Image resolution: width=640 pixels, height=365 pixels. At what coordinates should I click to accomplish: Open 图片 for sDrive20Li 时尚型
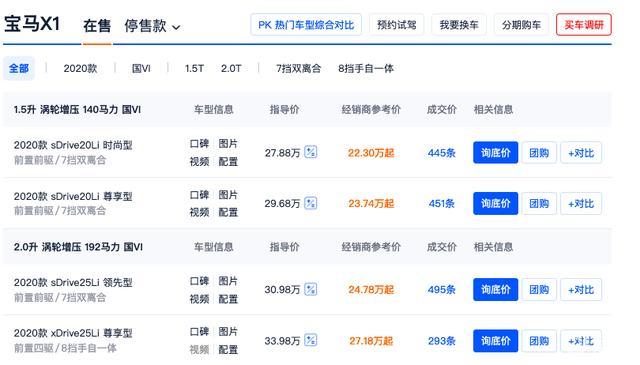(x=228, y=144)
